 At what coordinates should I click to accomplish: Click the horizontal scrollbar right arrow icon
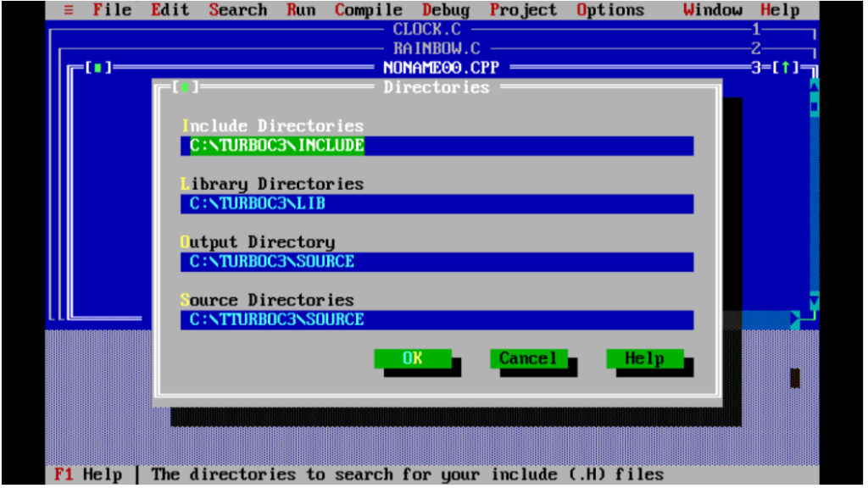(x=793, y=320)
